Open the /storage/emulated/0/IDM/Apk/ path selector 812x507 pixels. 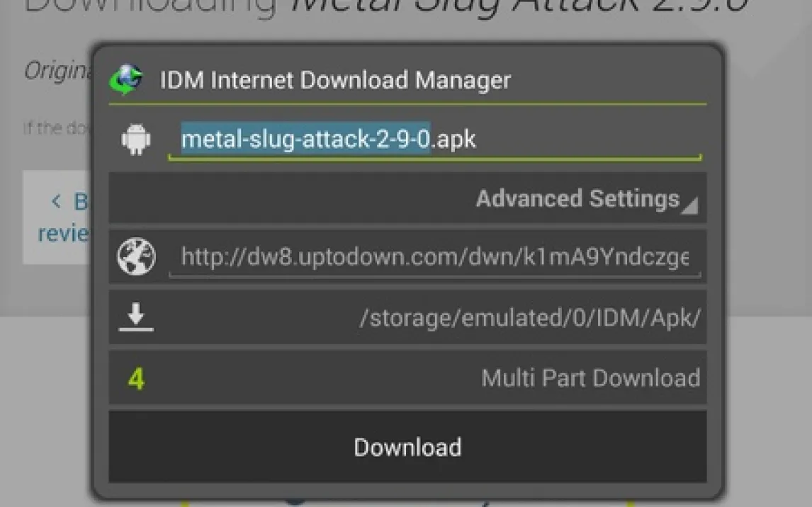coord(530,319)
